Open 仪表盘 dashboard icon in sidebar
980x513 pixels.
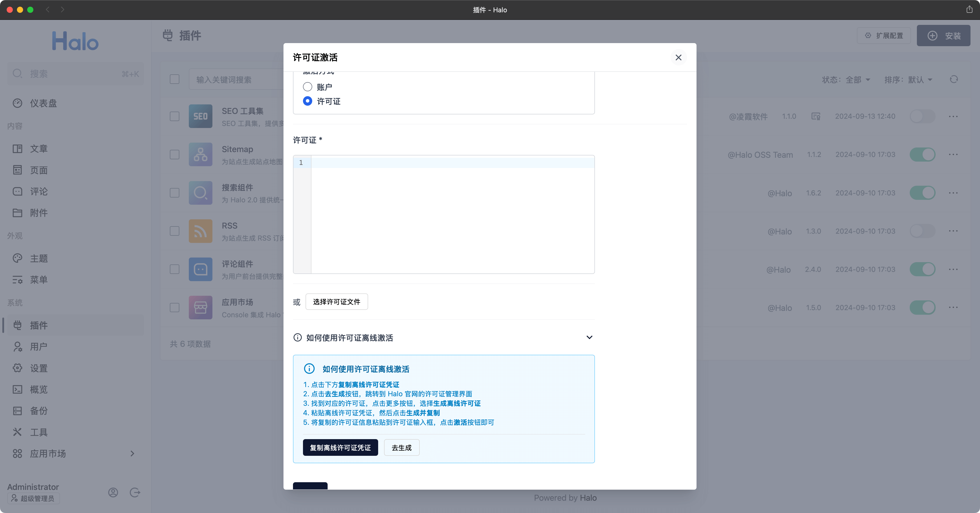17,103
